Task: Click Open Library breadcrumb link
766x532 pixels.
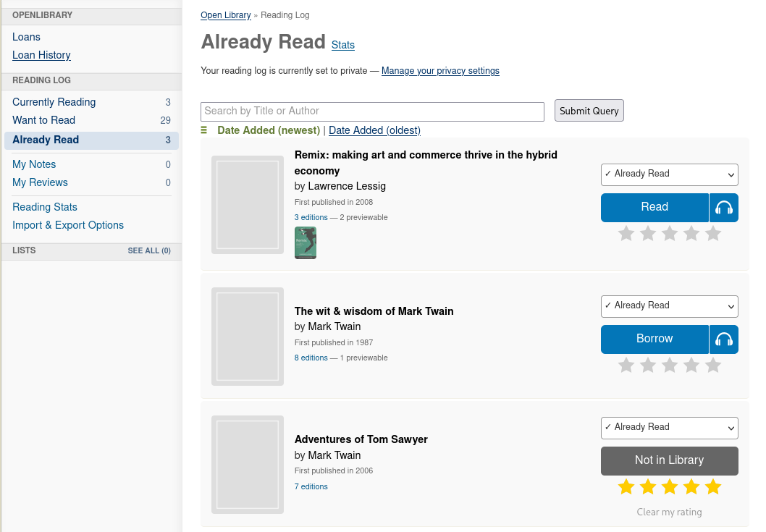Action: tap(226, 15)
